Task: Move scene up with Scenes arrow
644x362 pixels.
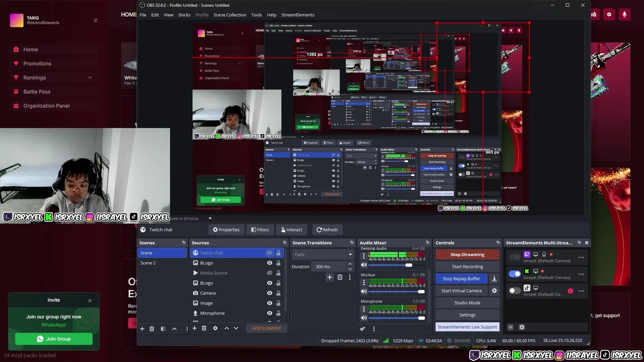Action: tap(174, 328)
